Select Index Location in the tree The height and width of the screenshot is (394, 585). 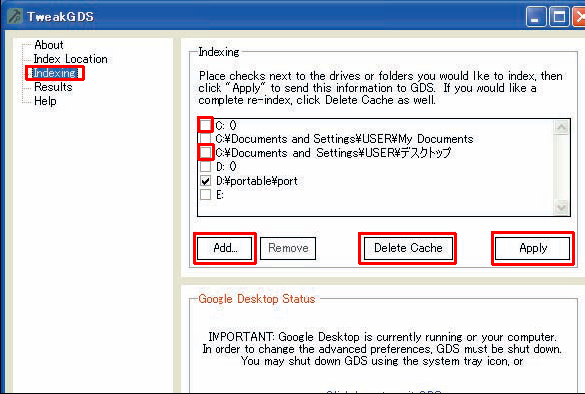pyautogui.click(x=70, y=59)
